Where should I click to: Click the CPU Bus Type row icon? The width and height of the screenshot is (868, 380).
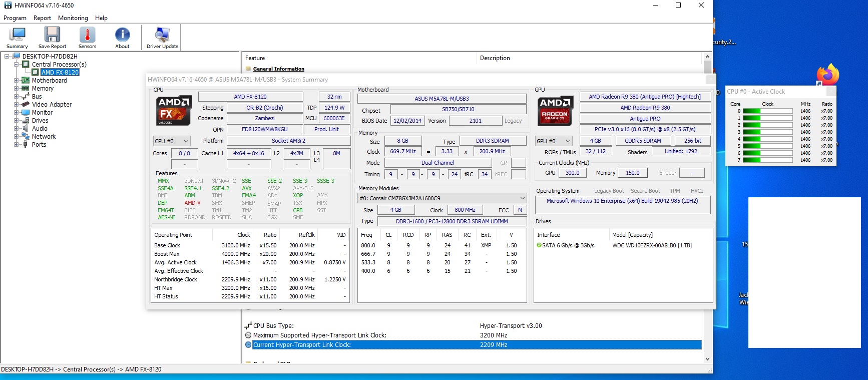pos(248,326)
